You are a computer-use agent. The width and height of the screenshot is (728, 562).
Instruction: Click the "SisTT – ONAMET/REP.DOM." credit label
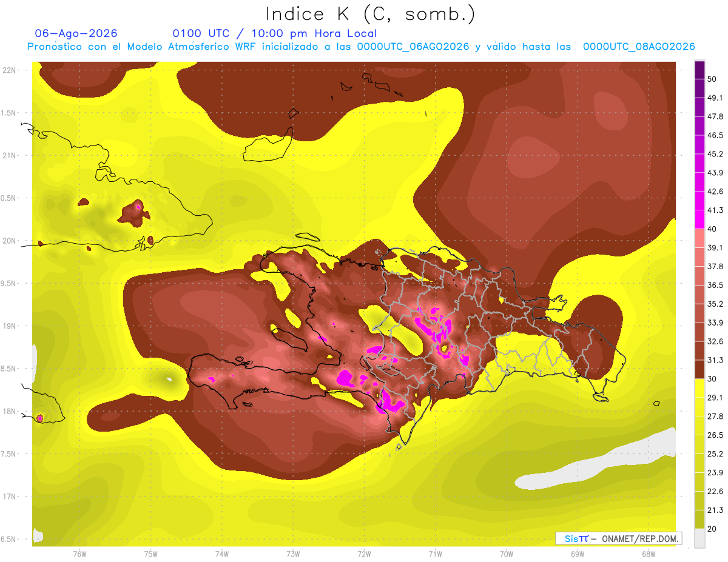pyautogui.click(x=618, y=538)
